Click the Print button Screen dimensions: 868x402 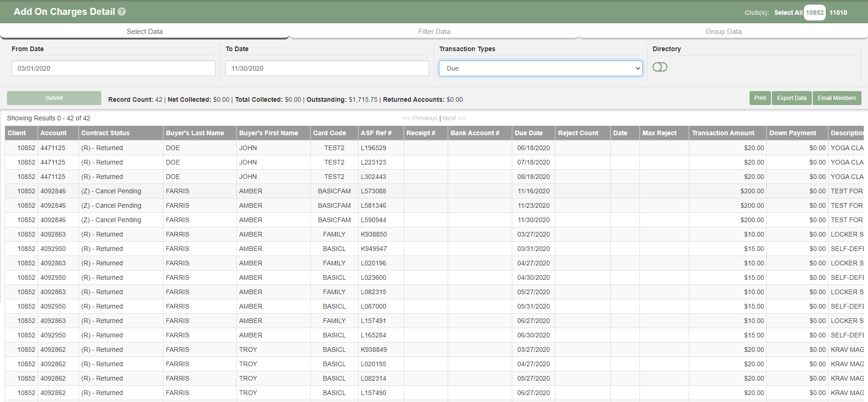pyautogui.click(x=760, y=98)
